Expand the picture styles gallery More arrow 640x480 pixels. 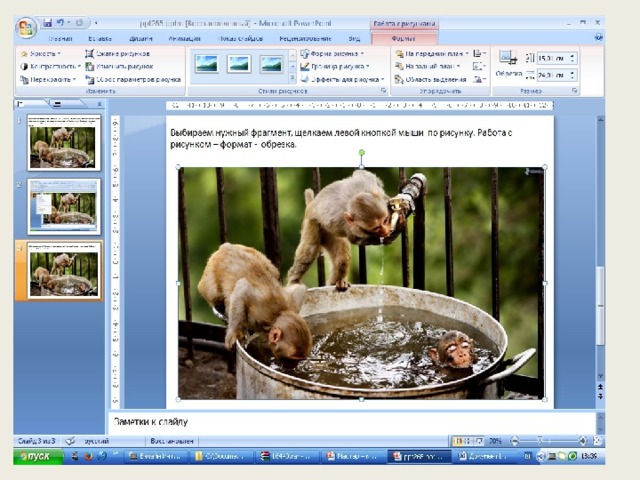click(x=292, y=78)
